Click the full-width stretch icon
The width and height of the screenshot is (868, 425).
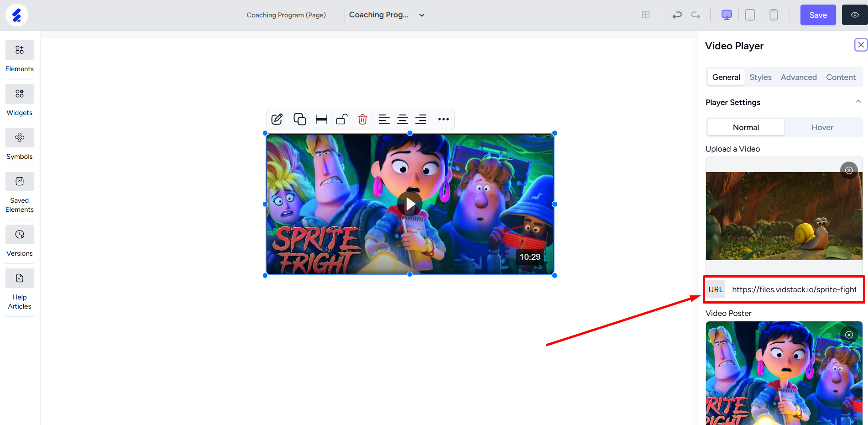[322, 120]
